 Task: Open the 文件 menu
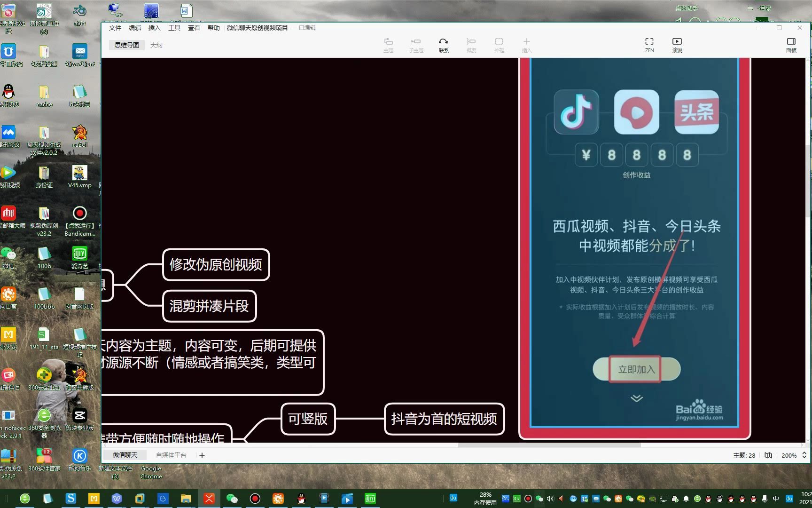pyautogui.click(x=115, y=28)
